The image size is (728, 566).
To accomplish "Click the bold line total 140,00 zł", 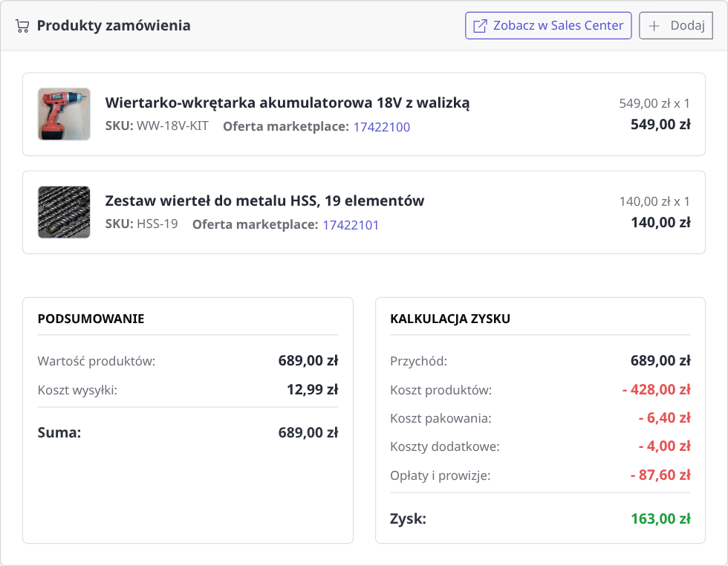I will click(x=660, y=222).
